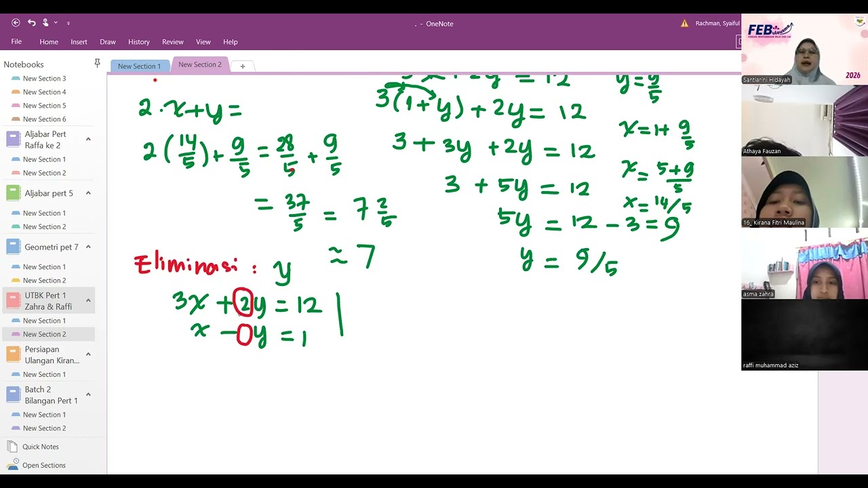Click Aljabar Pert Raffa ke 2 notebook icon
The height and width of the screenshot is (488, 868).
(14, 139)
